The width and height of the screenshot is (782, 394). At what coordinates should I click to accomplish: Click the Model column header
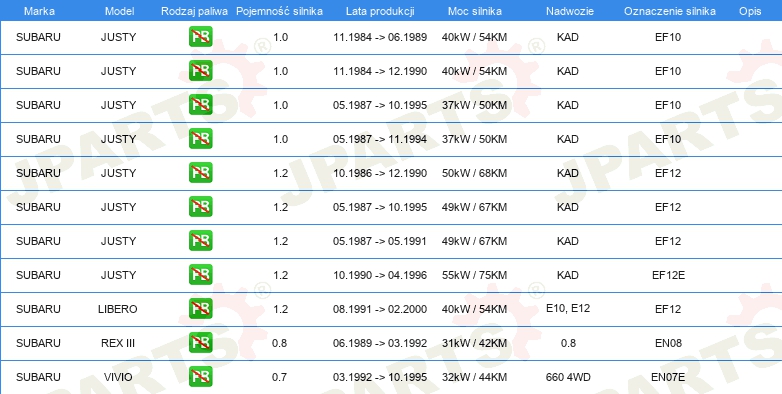[120, 11]
